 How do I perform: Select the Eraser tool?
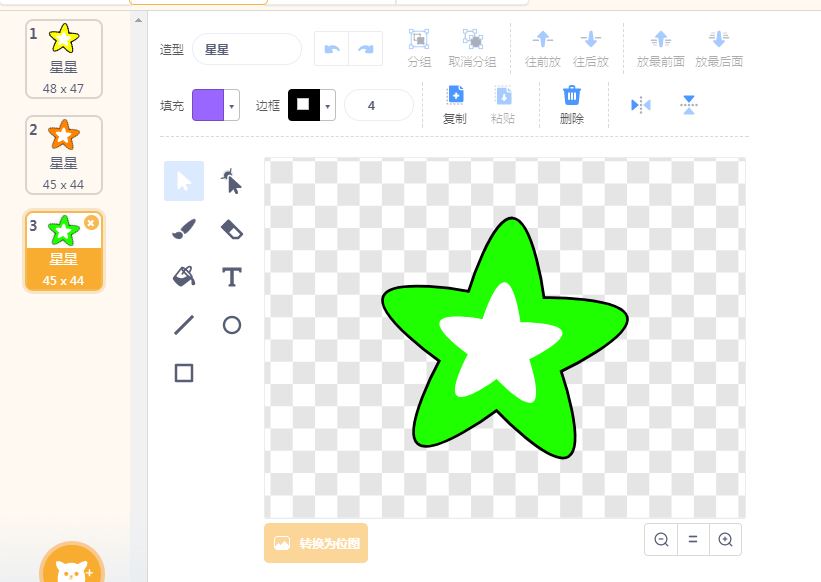pyautogui.click(x=231, y=229)
